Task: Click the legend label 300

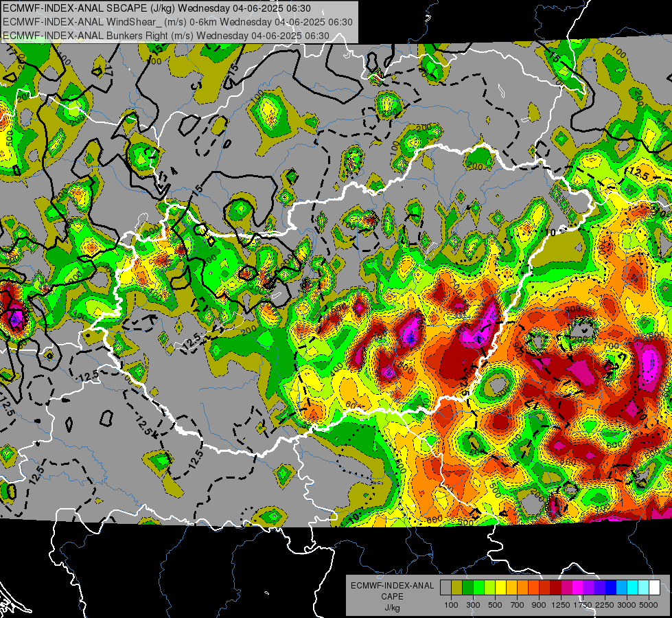Action: [x=473, y=605]
